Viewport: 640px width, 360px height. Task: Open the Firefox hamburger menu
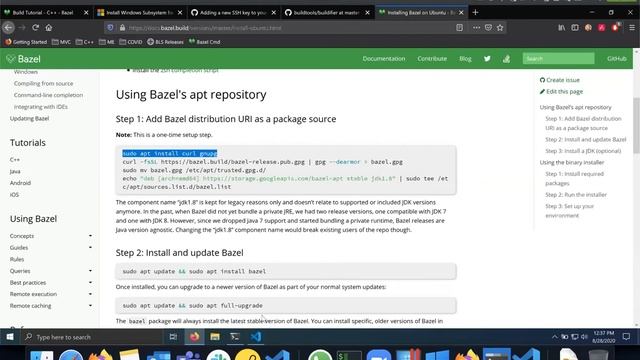632,28
